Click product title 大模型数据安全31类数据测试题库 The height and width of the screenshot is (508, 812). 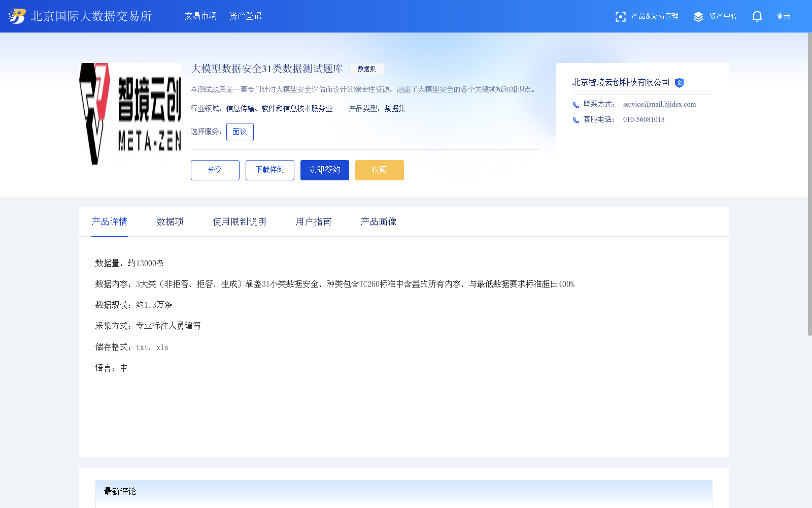[267, 69]
